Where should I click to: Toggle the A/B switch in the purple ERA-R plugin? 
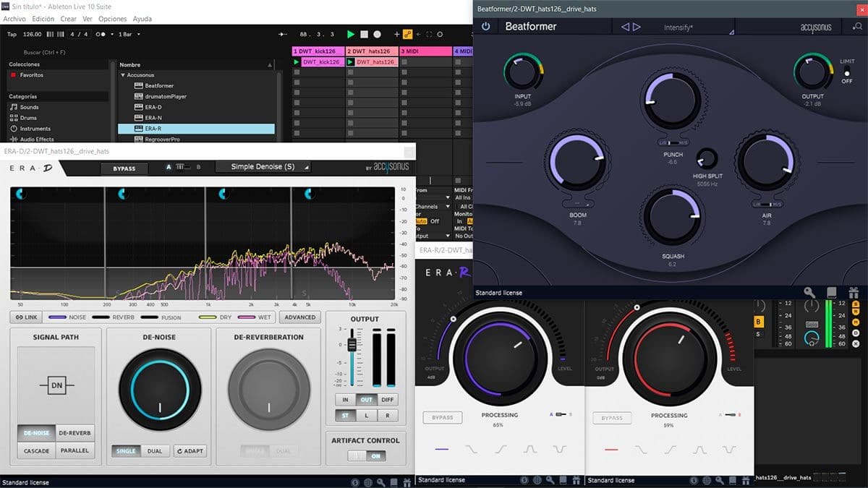[560, 414]
